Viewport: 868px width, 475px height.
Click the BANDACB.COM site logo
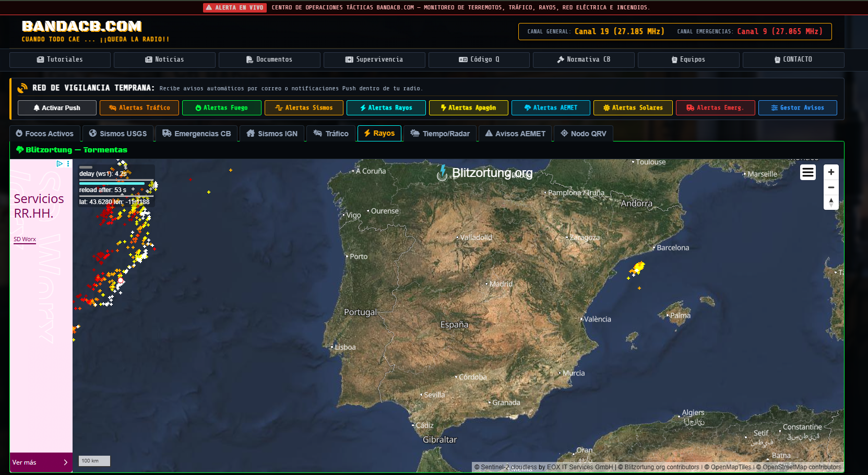[x=82, y=27]
